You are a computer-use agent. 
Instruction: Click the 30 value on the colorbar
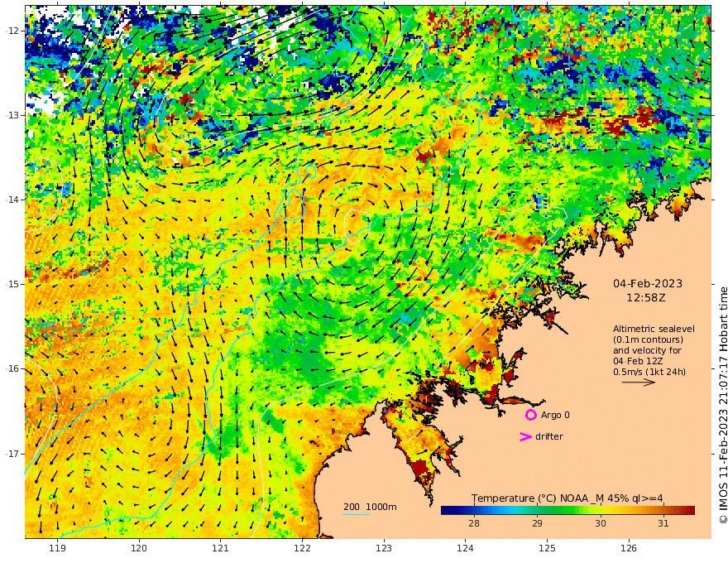tap(601, 523)
